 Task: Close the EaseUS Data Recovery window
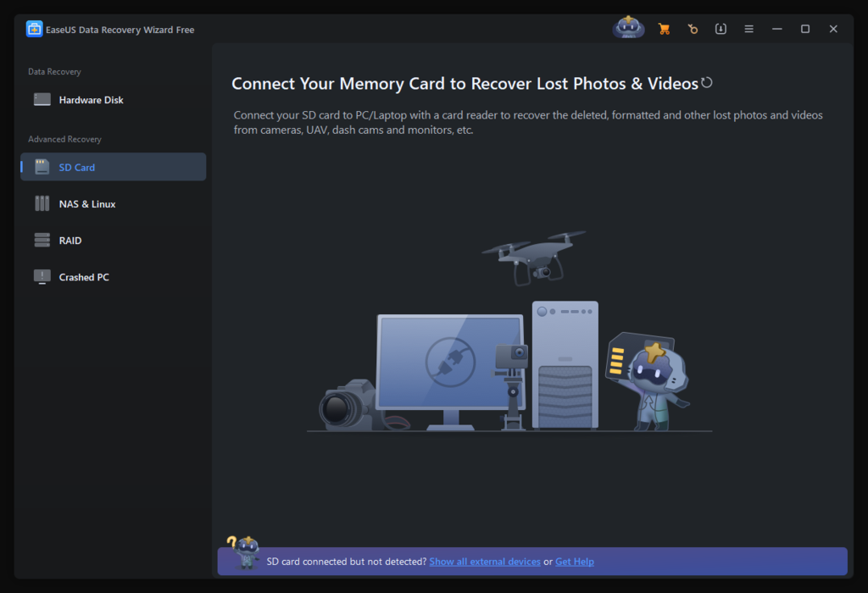coord(833,29)
